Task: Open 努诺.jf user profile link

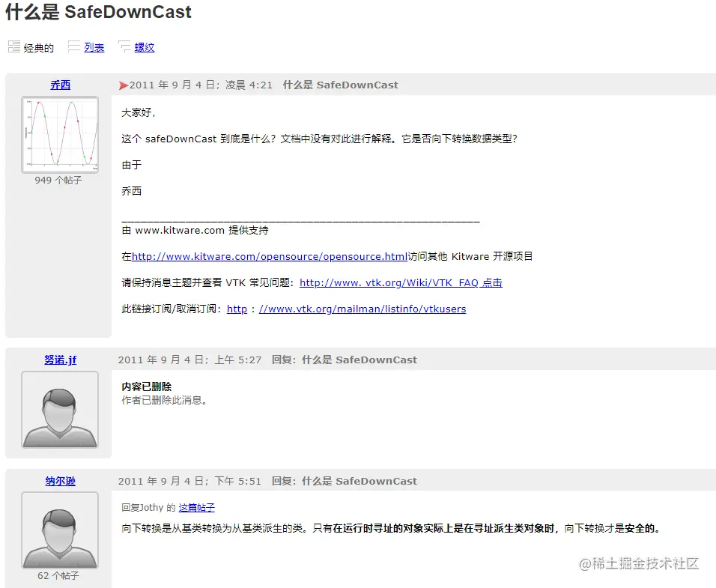Action: 60,360
